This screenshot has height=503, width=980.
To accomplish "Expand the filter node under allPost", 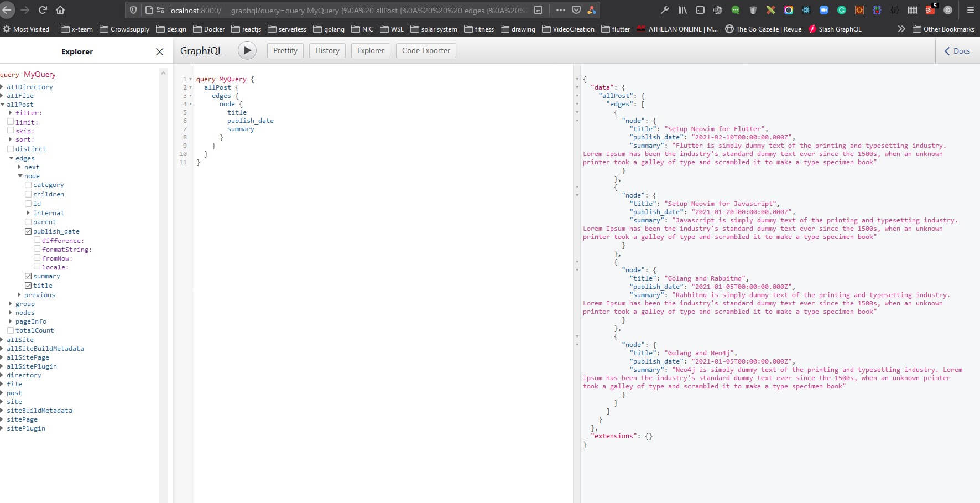I will (x=10, y=112).
